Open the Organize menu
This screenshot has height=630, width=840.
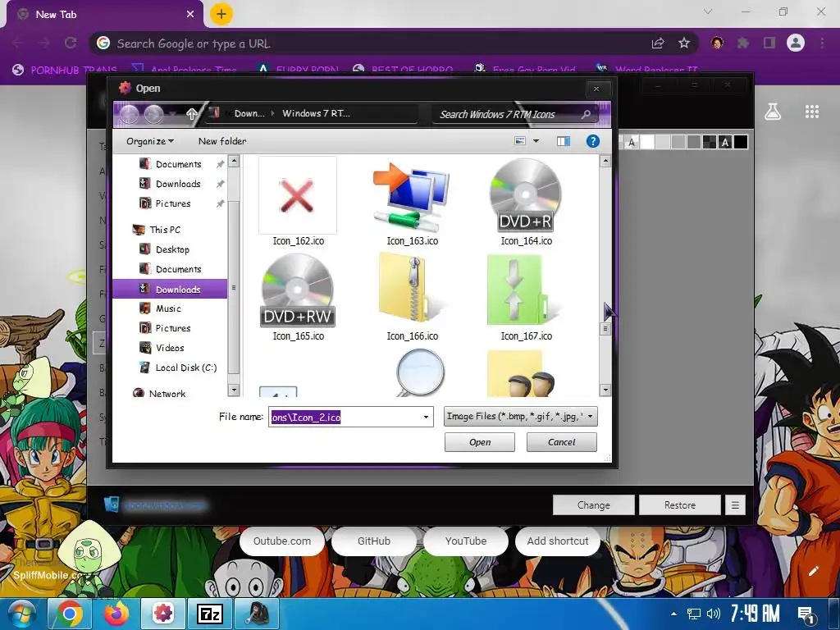150,141
